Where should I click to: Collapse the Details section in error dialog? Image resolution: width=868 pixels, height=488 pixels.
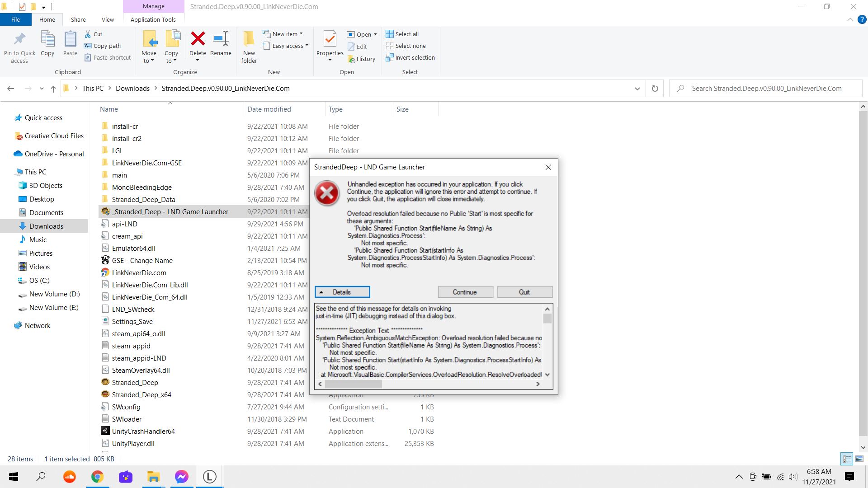342,292
